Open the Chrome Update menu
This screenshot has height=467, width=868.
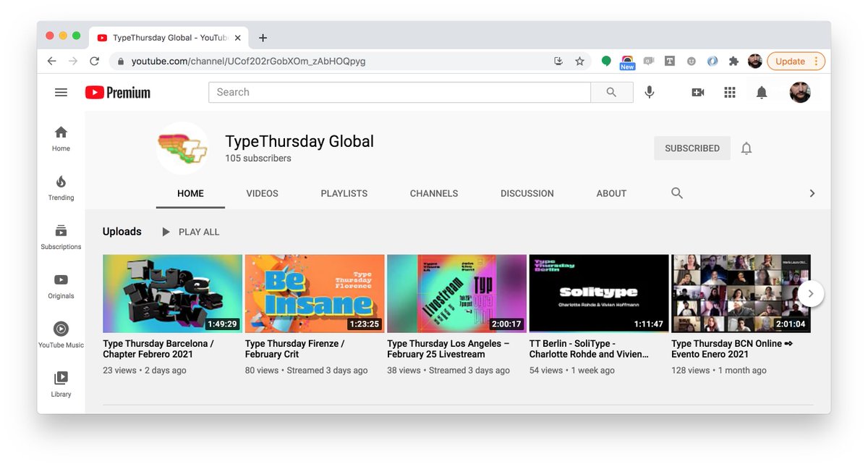pos(796,62)
